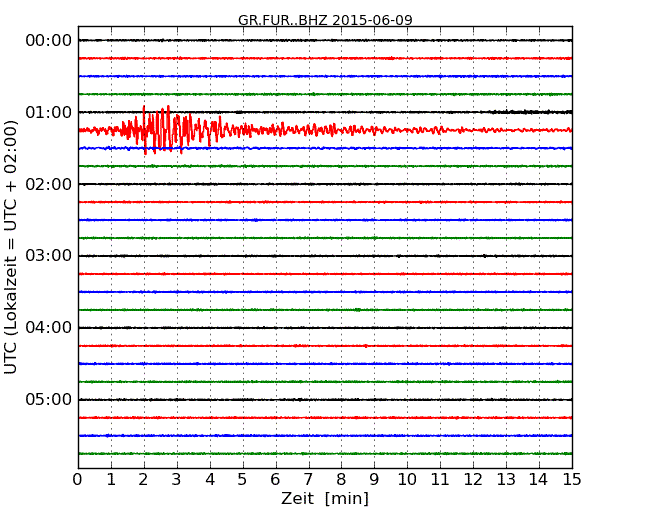
Task: Select x-axis tick label 2
Action: 143,480
